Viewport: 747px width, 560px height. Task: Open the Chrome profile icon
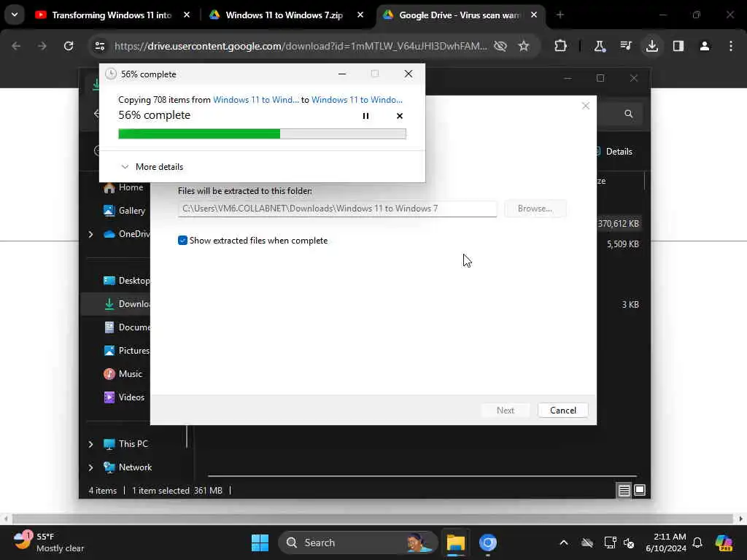pos(705,46)
